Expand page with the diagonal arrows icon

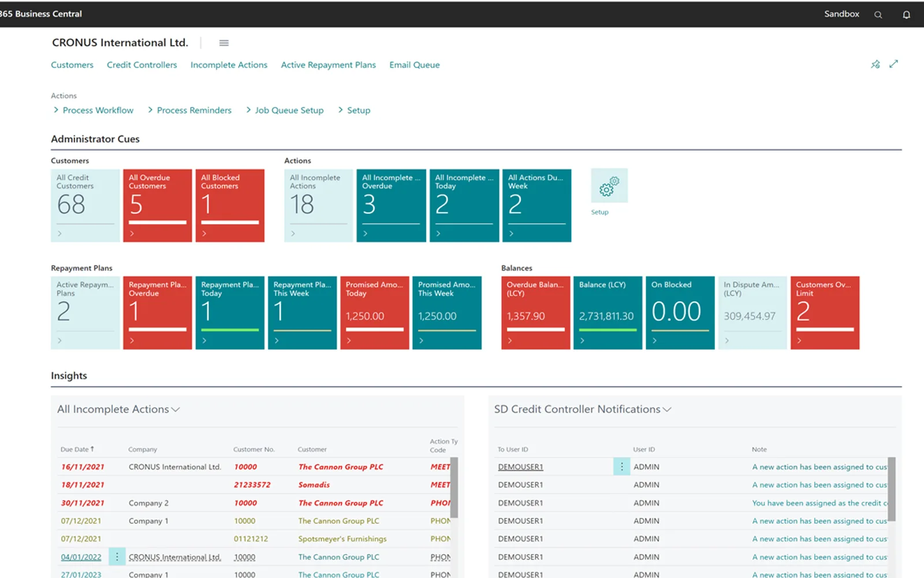click(x=893, y=64)
